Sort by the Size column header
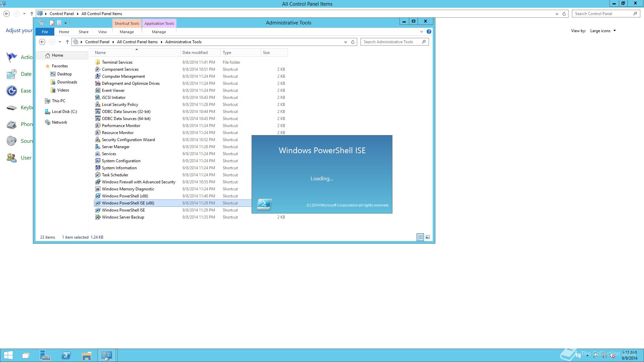 click(x=274, y=53)
